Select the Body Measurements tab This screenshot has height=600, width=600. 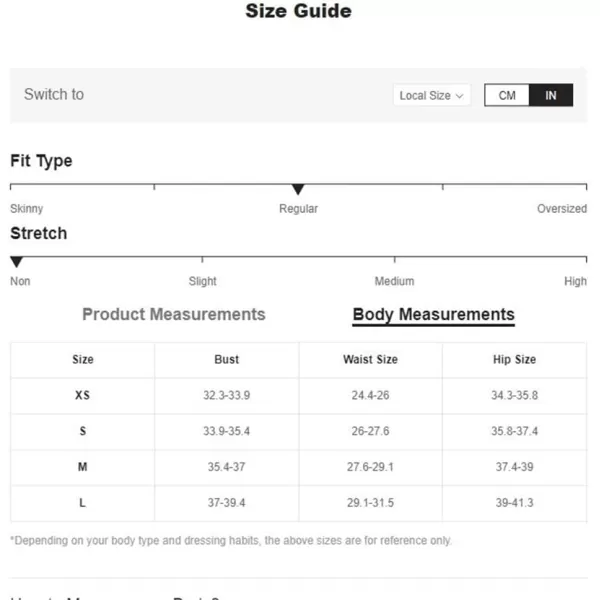[x=434, y=315]
